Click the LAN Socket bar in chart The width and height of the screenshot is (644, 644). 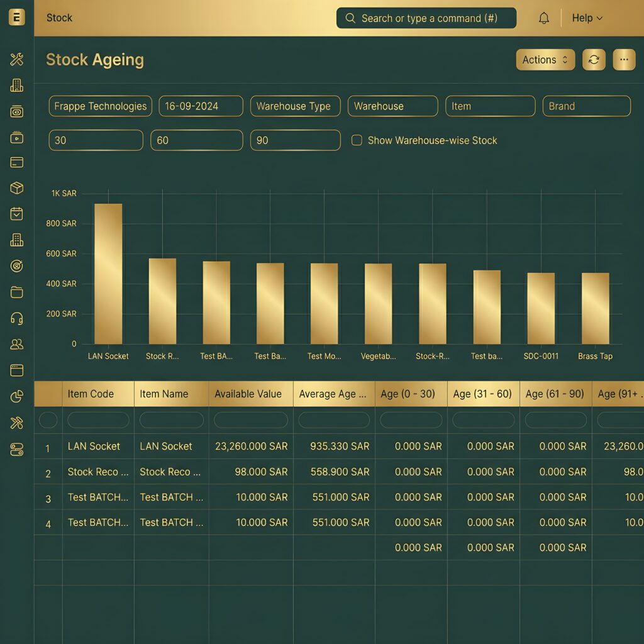[108, 274]
